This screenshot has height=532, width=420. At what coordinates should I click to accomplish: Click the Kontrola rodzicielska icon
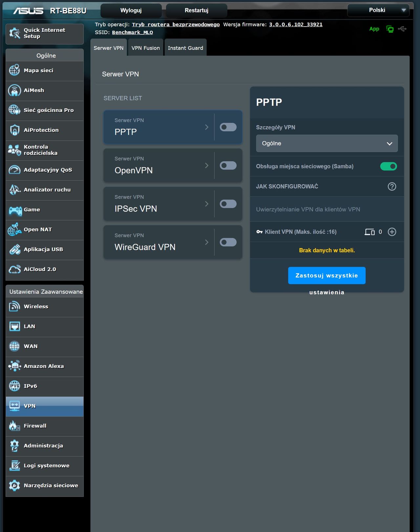pyautogui.click(x=14, y=150)
